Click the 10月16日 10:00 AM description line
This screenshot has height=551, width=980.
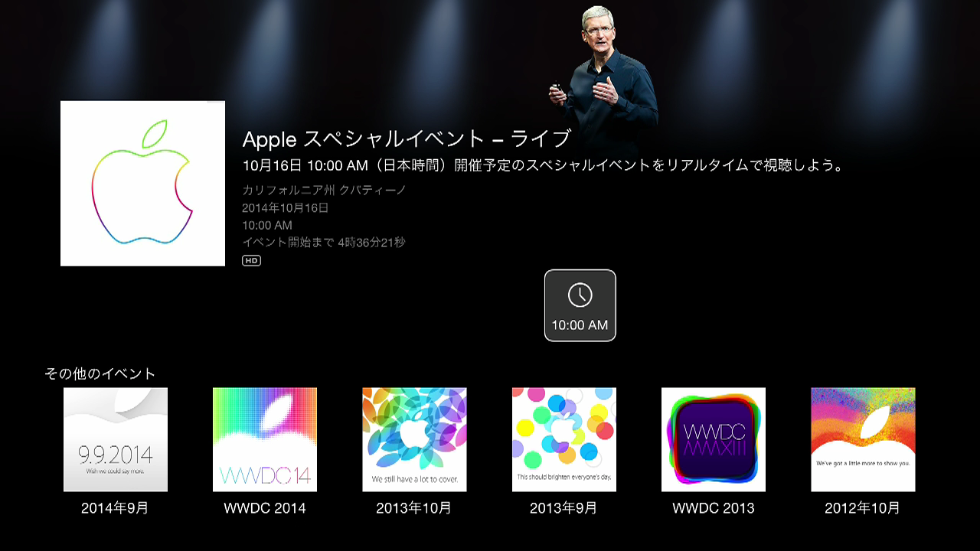click(x=543, y=165)
